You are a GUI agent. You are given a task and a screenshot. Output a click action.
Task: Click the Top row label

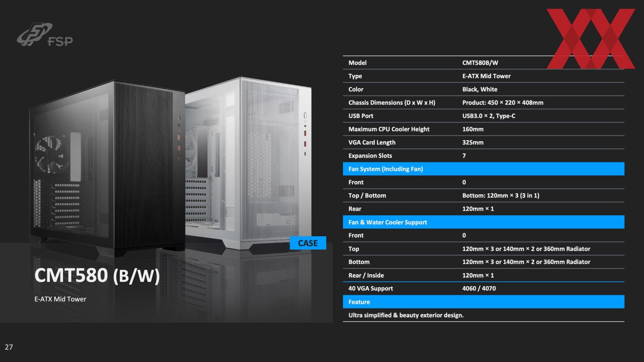tap(354, 249)
